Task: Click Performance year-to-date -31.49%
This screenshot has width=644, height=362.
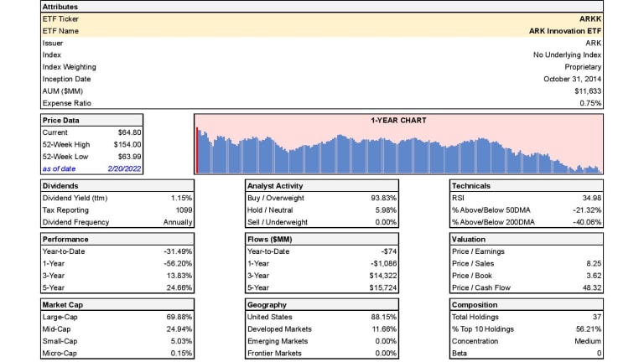Action: (x=178, y=251)
